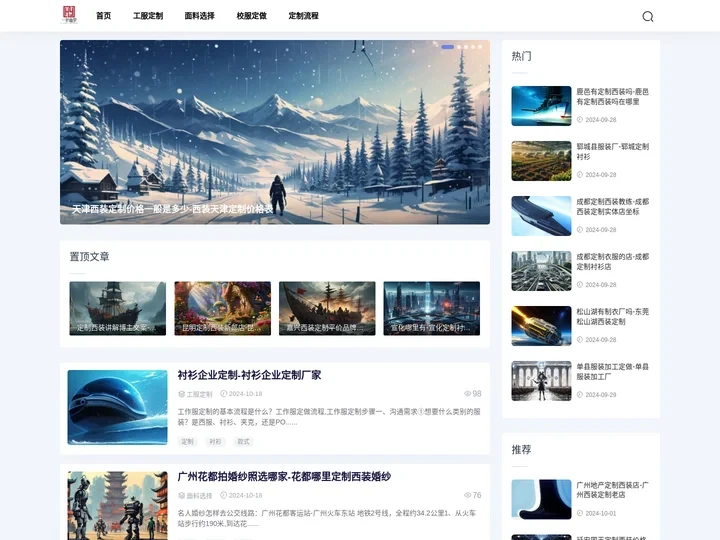The height and width of the screenshot is (540, 720).
Task: Click the blue dome image of 衬衫企业定制 article
Action: coord(118,407)
